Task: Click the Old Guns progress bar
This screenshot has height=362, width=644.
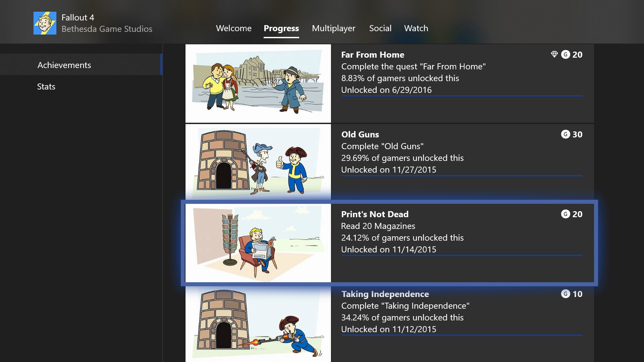Action: [462, 176]
